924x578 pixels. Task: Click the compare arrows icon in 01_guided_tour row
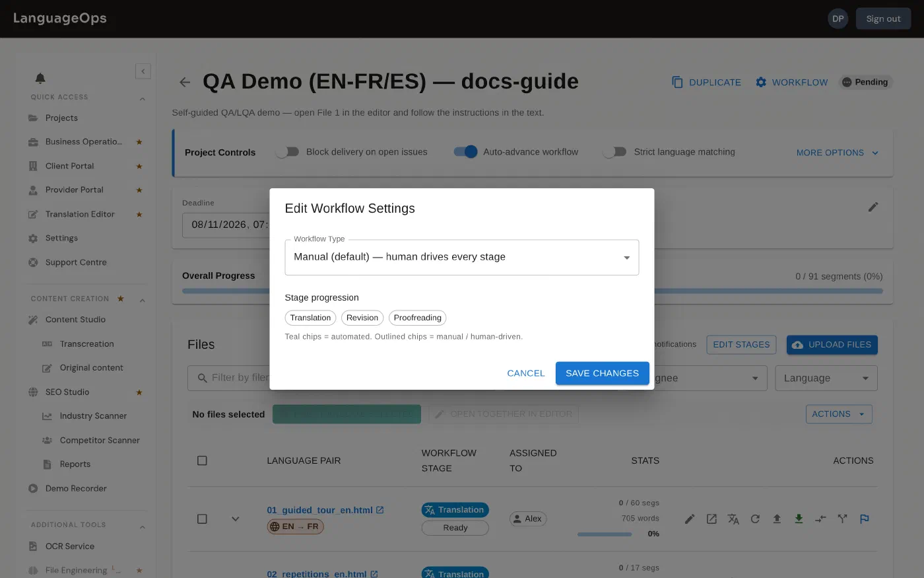(x=820, y=519)
